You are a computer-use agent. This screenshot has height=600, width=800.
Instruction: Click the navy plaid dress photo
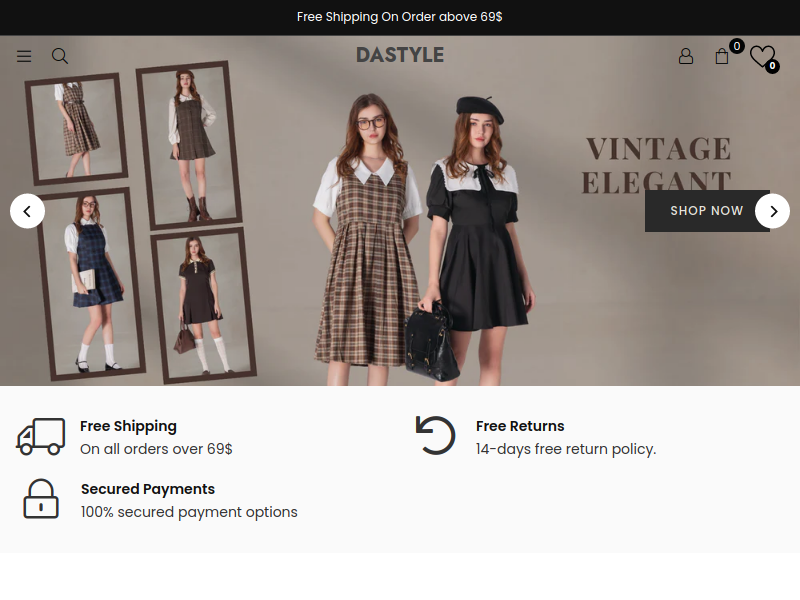tap(91, 284)
